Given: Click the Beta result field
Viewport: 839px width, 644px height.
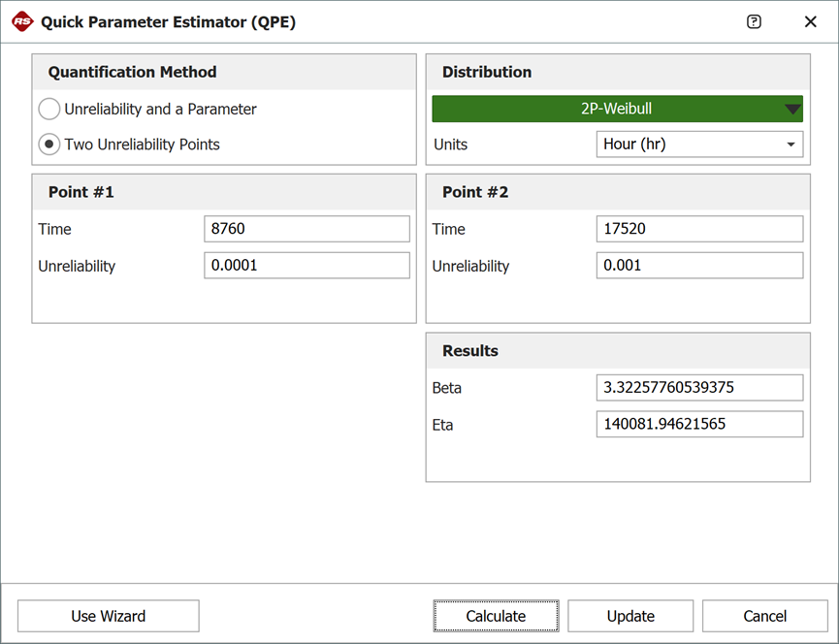Looking at the screenshot, I should pyautogui.click(x=698, y=388).
